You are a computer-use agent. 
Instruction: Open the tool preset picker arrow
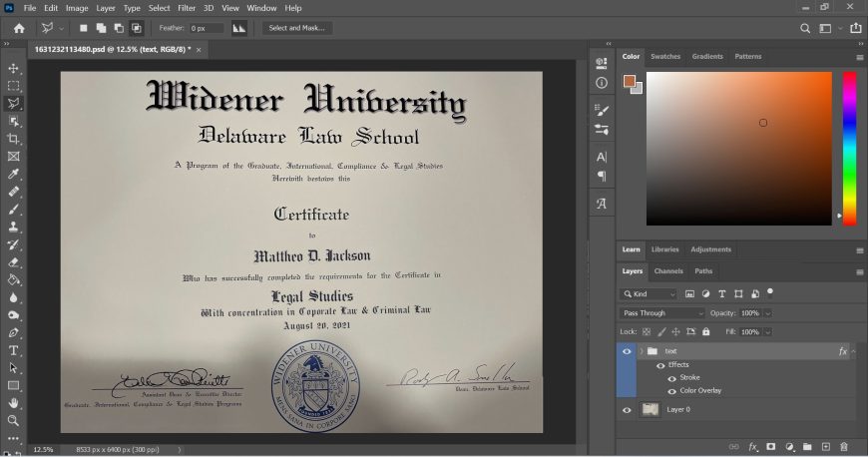pos(62,28)
